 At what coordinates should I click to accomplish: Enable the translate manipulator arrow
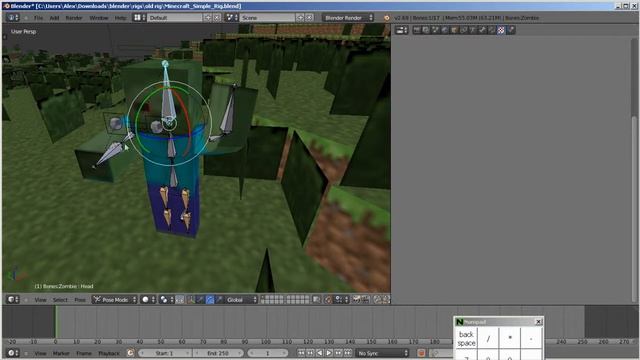[200, 300]
